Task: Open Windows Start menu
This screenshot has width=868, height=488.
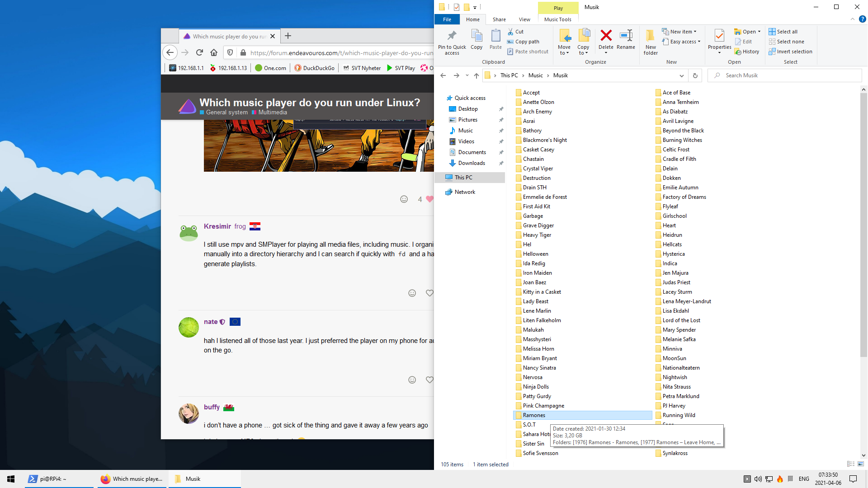Action: [11, 479]
